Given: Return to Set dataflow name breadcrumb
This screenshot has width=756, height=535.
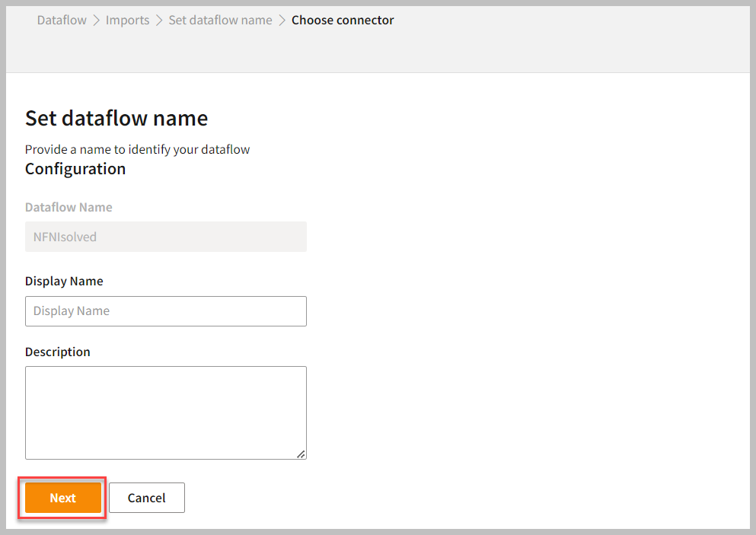Looking at the screenshot, I should click(220, 20).
